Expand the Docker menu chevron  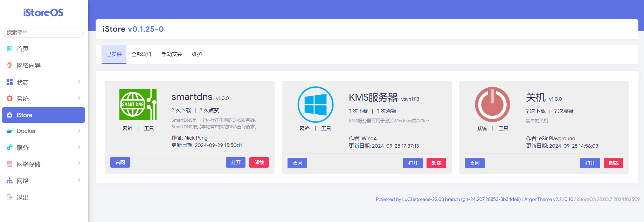pyautogui.click(x=79, y=131)
